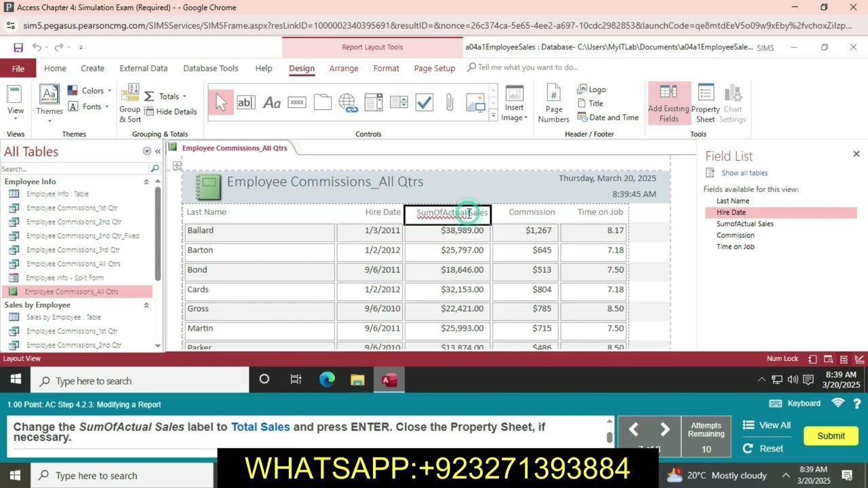Select Employee Commissions_3rd Qtr query

pyautogui.click(x=73, y=249)
